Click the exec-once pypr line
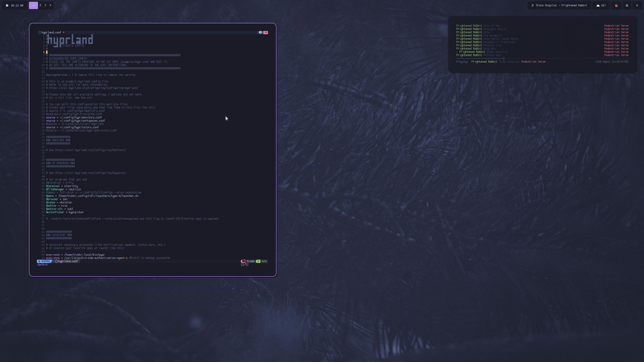This screenshot has height=362, width=644. [75, 255]
